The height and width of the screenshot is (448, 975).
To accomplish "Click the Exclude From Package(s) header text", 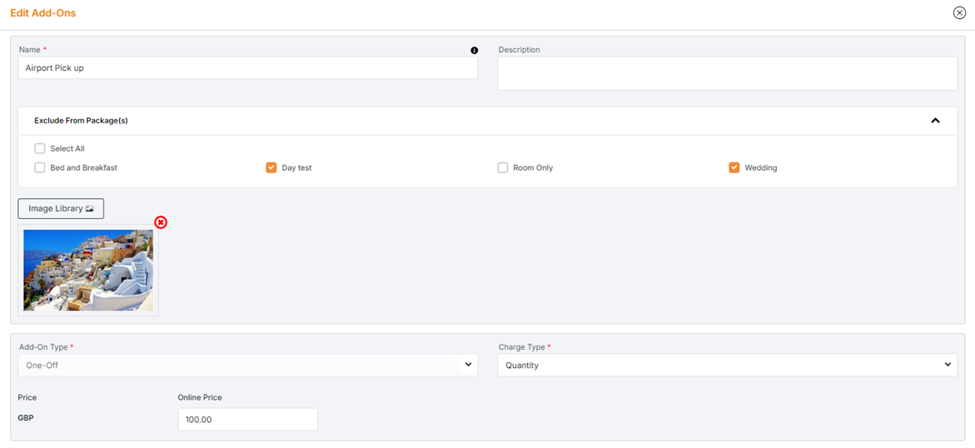I will click(x=81, y=120).
